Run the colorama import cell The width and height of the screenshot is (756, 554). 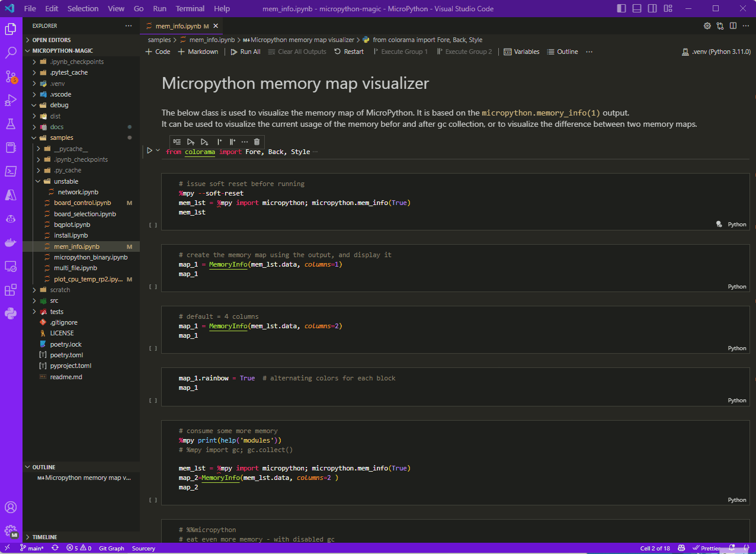pyautogui.click(x=150, y=151)
